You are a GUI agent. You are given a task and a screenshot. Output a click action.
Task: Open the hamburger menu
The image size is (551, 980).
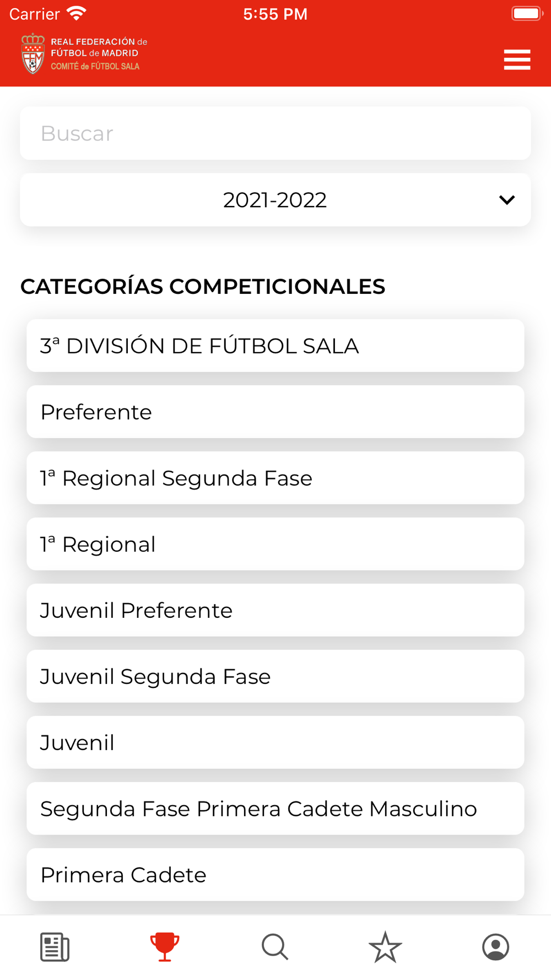coord(517,60)
